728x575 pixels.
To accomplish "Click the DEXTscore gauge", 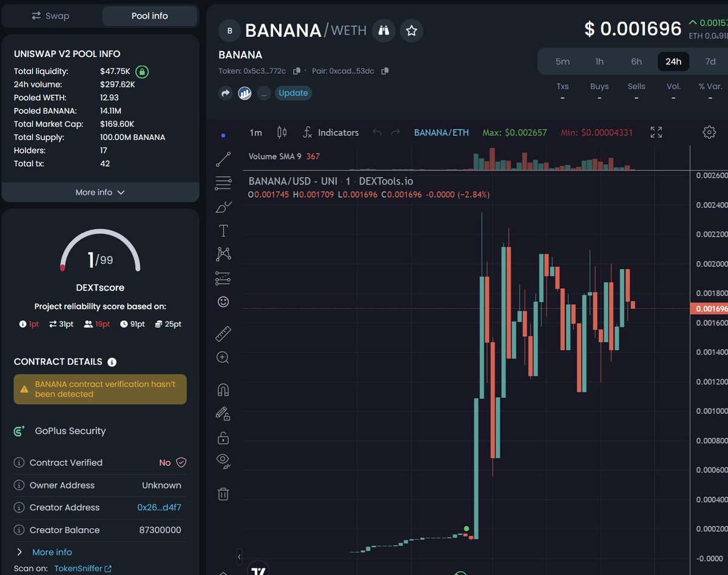I will pos(100,251).
